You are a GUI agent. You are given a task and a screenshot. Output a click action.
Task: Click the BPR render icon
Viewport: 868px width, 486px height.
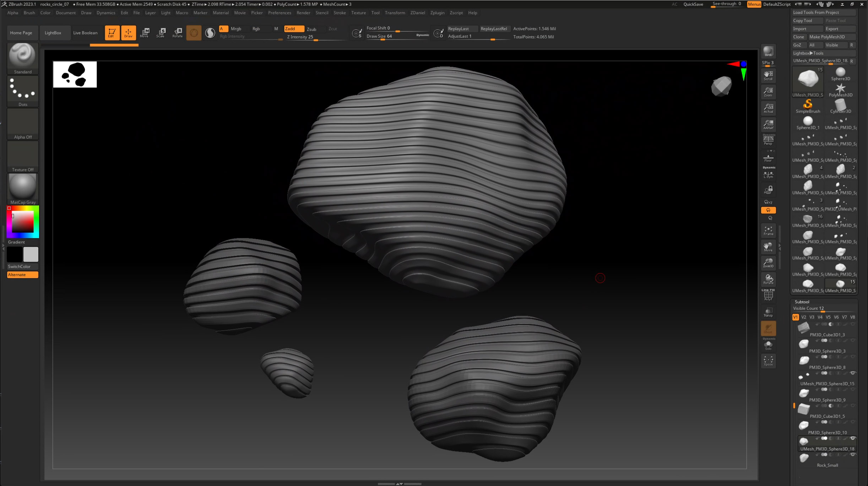(x=768, y=51)
